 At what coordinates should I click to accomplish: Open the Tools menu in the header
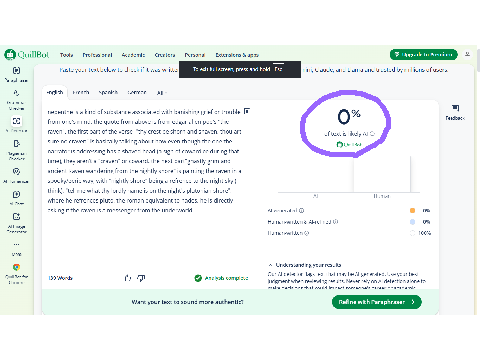(x=66, y=55)
